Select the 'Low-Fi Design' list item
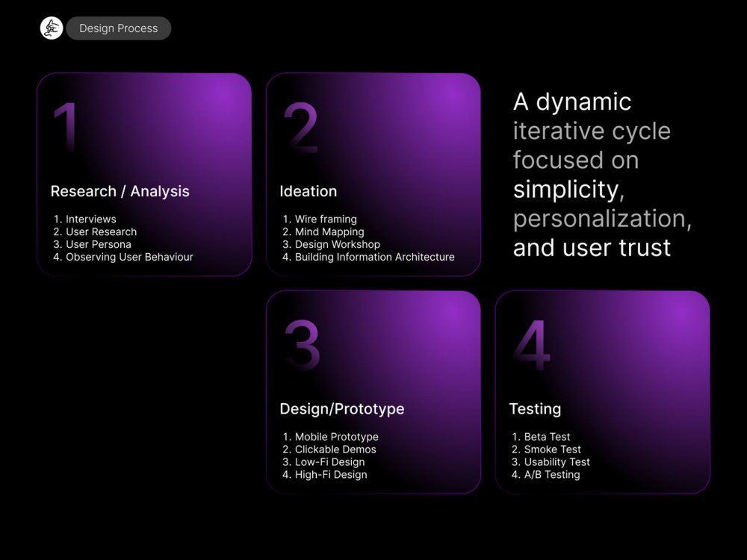Screen dimensions: 747x560 click(323, 462)
